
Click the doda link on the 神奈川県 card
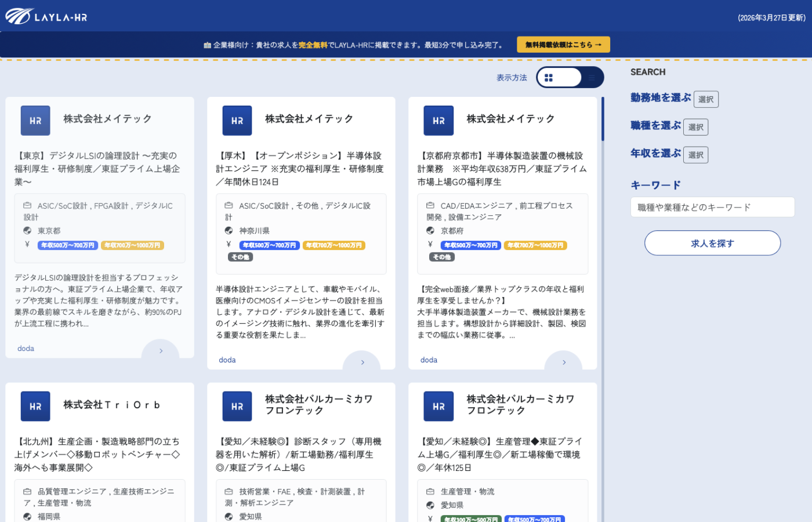tap(227, 360)
